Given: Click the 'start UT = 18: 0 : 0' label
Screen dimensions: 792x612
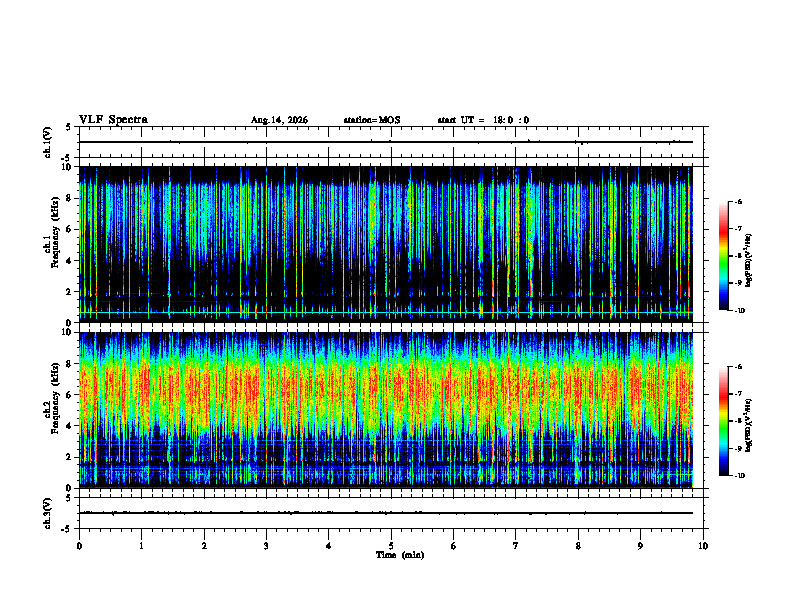Looking at the screenshot, I should pos(483,120).
